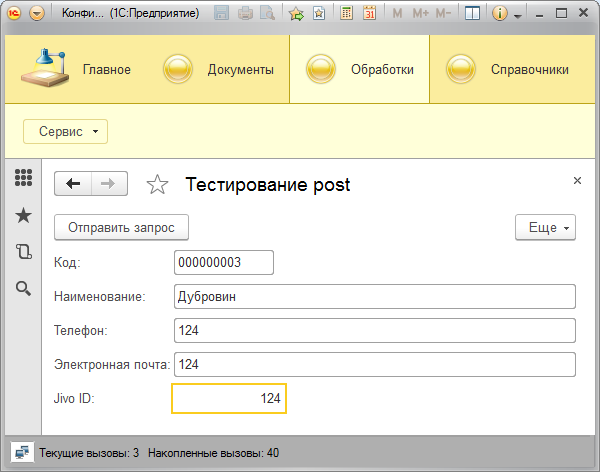The image size is (600, 472).
Task: Click the information help icon
Action: click(499, 14)
